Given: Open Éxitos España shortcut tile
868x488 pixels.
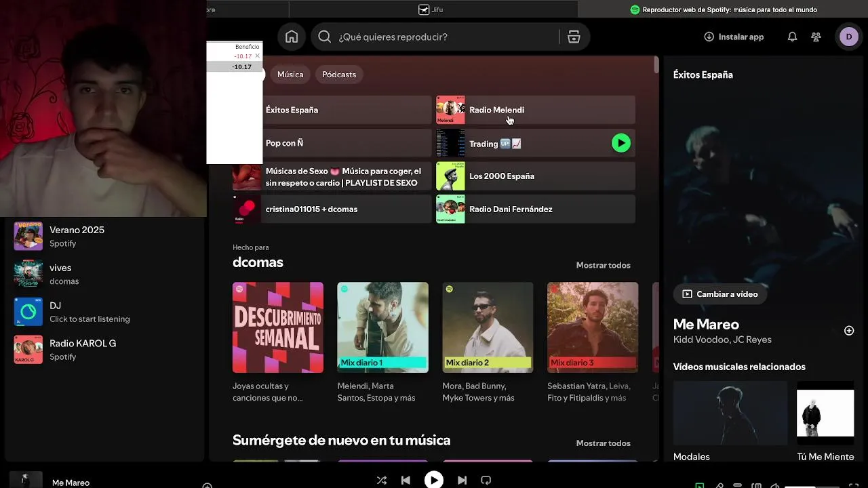Looking at the screenshot, I should [332, 110].
